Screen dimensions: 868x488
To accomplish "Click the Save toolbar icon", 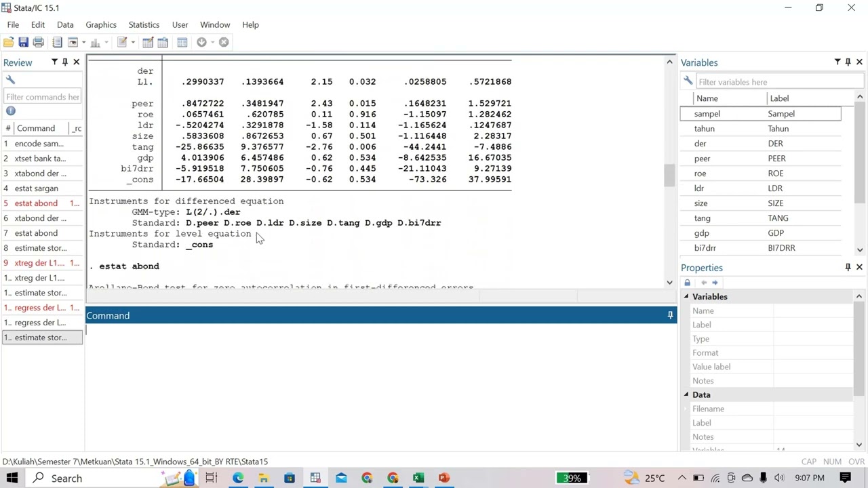I will (23, 42).
